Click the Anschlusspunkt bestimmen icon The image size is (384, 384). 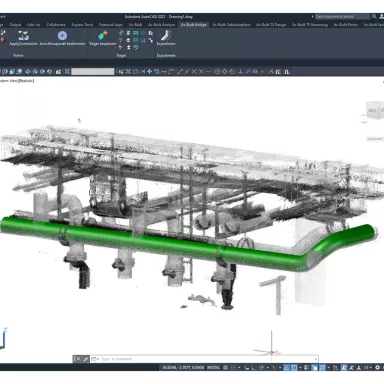62,35
